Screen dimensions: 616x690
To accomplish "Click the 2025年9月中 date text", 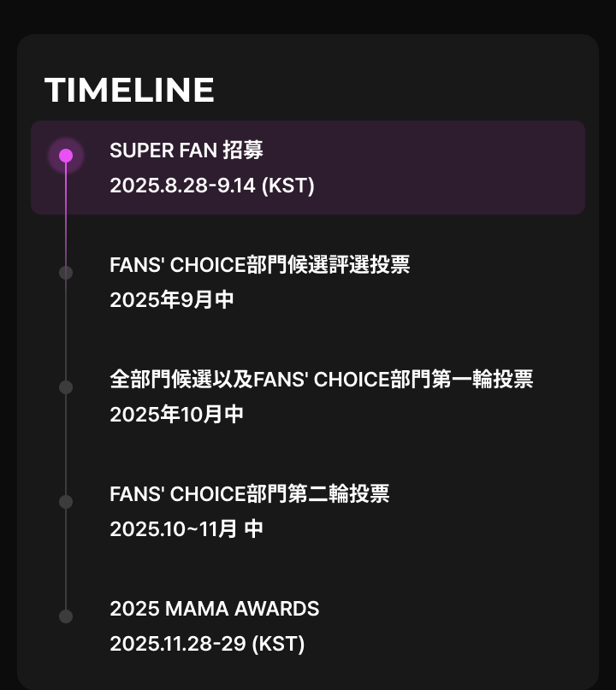I will 172,299.
